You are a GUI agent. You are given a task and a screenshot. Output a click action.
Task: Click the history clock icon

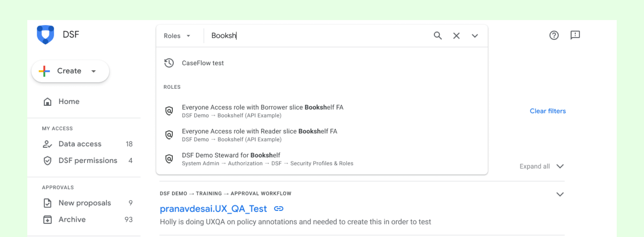169,63
